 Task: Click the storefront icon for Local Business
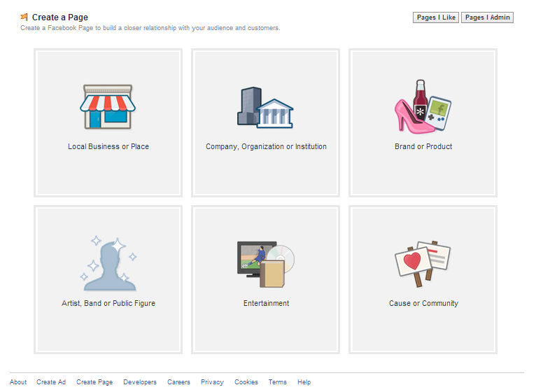[108, 106]
